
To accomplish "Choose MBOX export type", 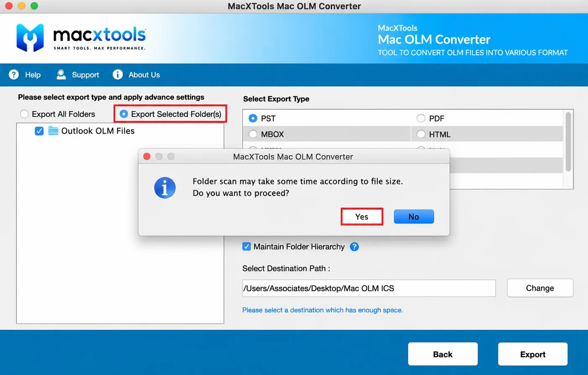I will click(253, 134).
